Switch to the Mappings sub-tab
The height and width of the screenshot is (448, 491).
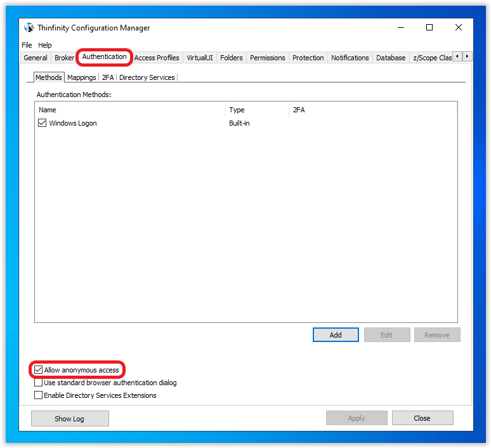click(81, 77)
